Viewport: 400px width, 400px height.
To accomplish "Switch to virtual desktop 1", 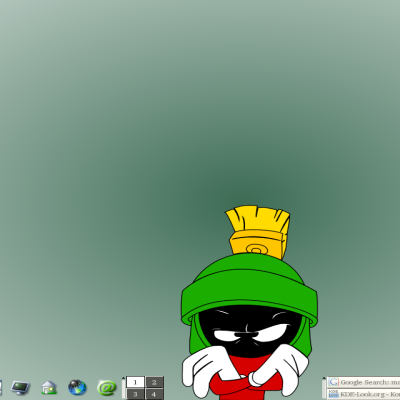I will click(x=135, y=382).
